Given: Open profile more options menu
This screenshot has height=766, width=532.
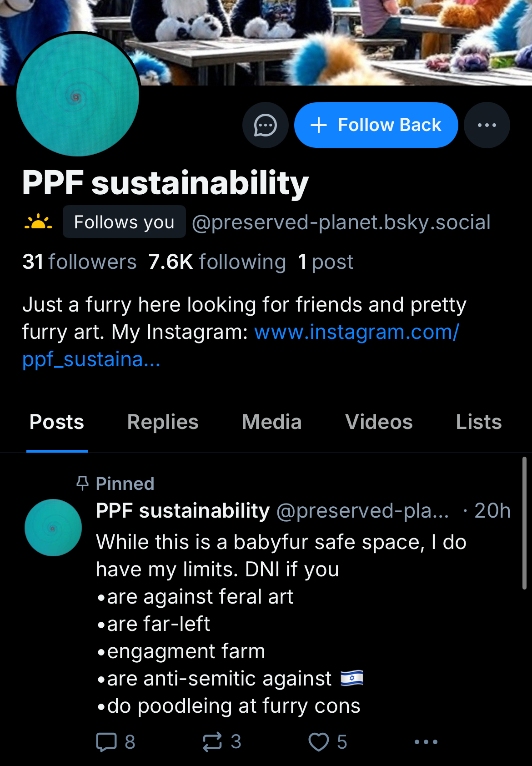Looking at the screenshot, I should 487,125.
